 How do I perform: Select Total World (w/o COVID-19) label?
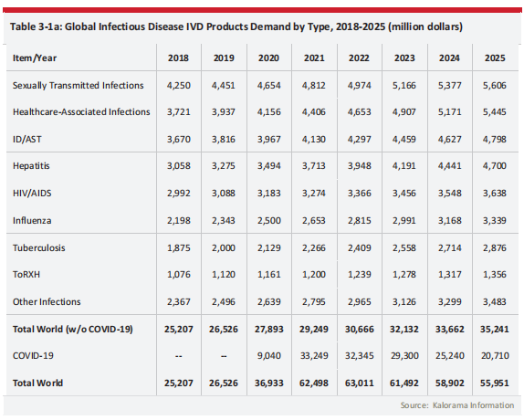73,329
